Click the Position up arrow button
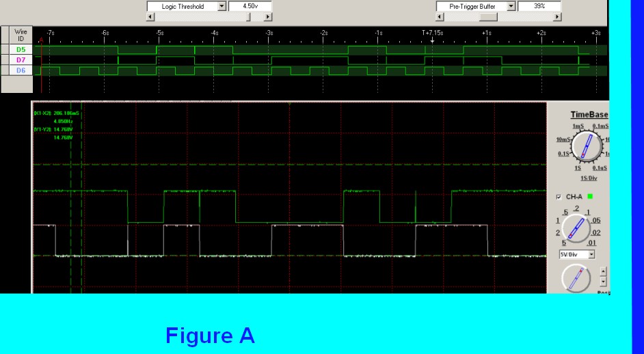Viewport: 644px width, 354px height. [x=603, y=271]
